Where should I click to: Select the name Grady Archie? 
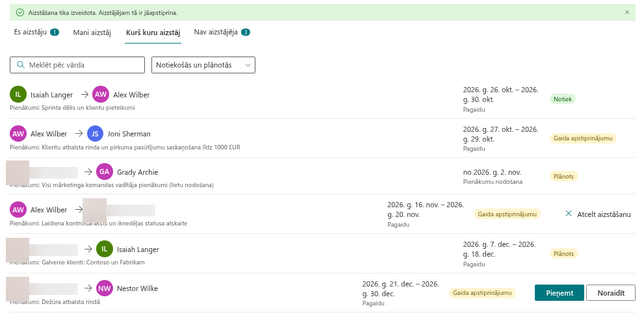[x=137, y=172]
